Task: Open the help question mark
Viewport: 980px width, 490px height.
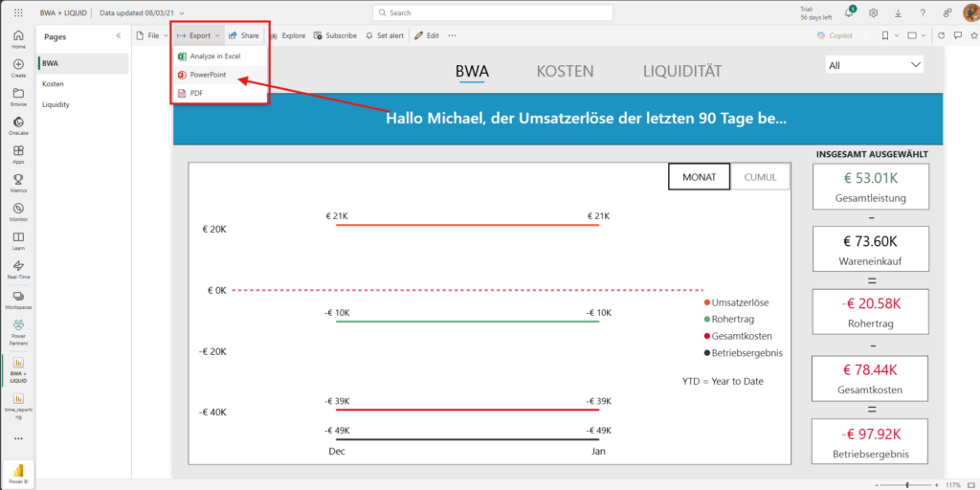Action: [923, 12]
